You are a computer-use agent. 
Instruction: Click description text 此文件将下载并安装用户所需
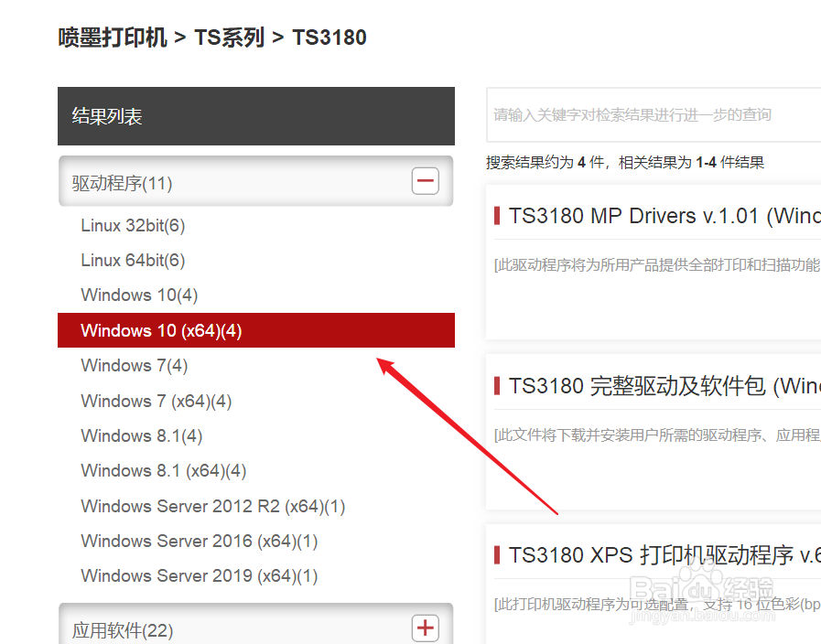657,435
